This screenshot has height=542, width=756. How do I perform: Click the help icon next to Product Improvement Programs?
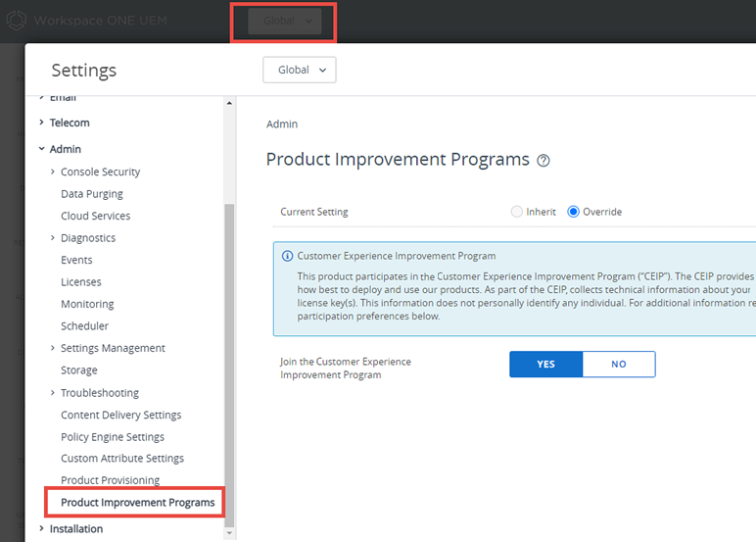pyautogui.click(x=543, y=160)
